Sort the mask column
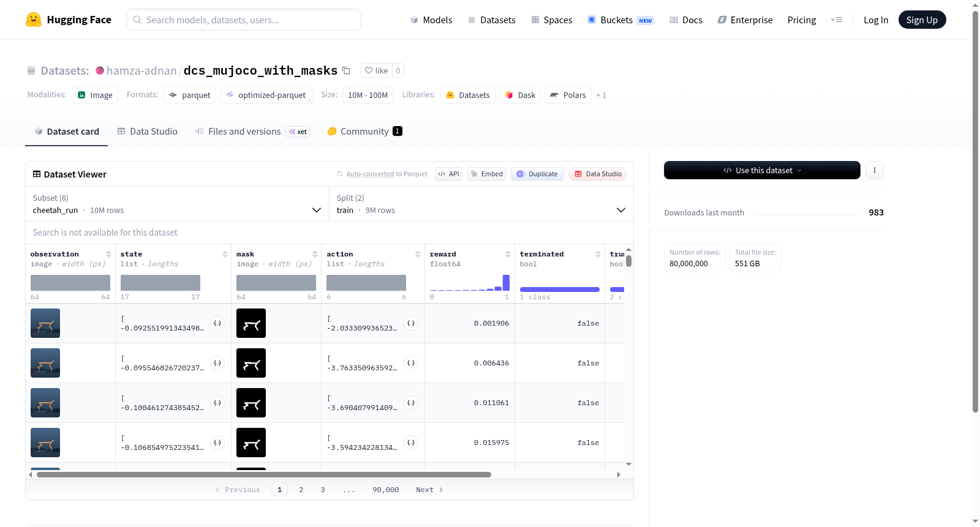 click(315, 254)
